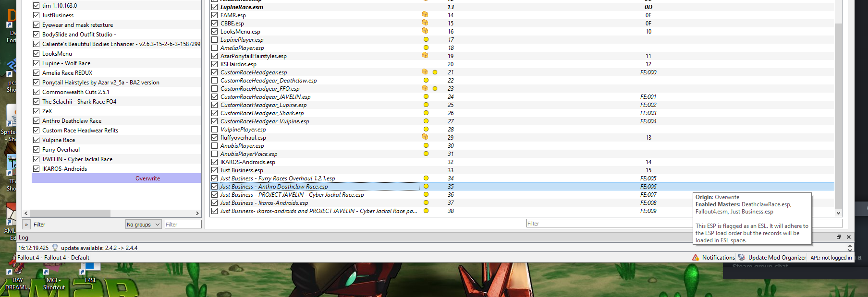Click the plugin list vertical scrollbar thumb

pos(839,115)
